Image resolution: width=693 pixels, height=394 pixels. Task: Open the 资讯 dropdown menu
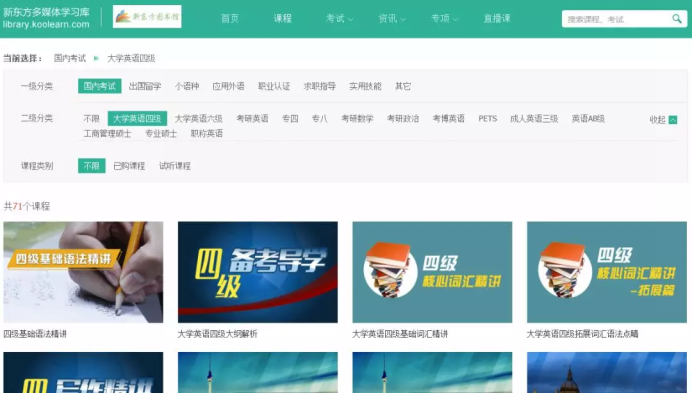pyautogui.click(x=392, y=19)
